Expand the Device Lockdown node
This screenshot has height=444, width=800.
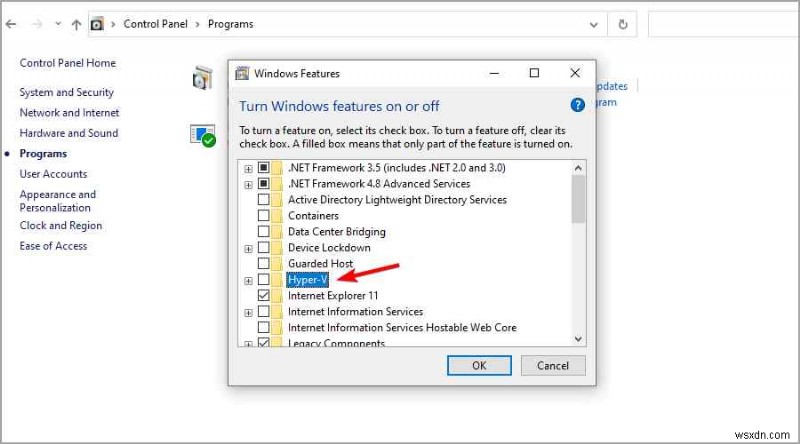[x=248, y=248]
